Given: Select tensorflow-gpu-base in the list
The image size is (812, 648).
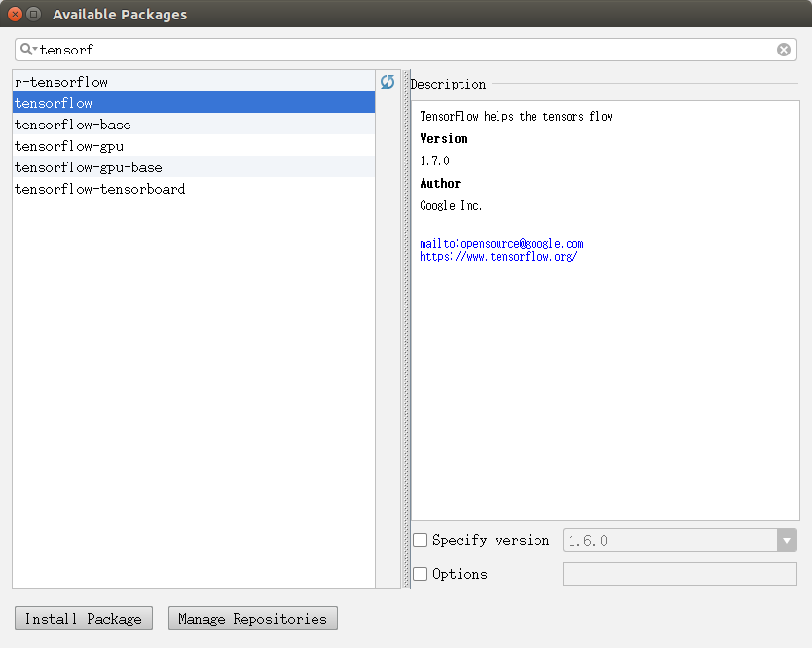Looking at the screenshot, I should point(194,167).
